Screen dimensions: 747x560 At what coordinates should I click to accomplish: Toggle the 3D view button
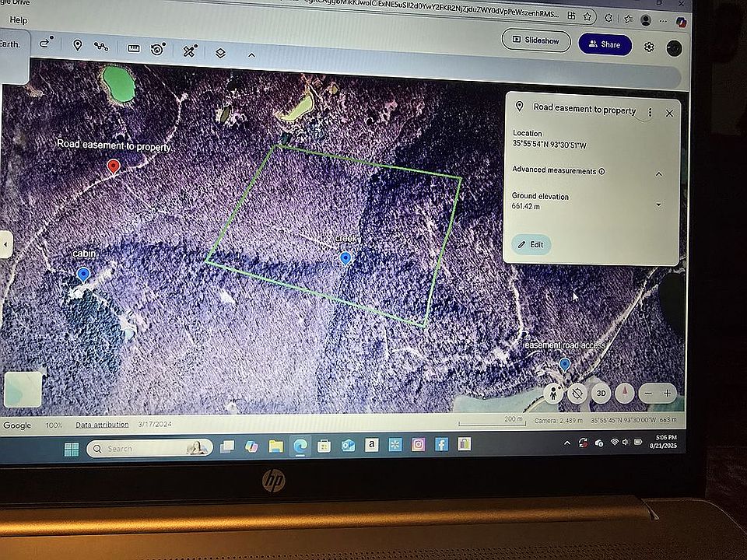point(601,394)
